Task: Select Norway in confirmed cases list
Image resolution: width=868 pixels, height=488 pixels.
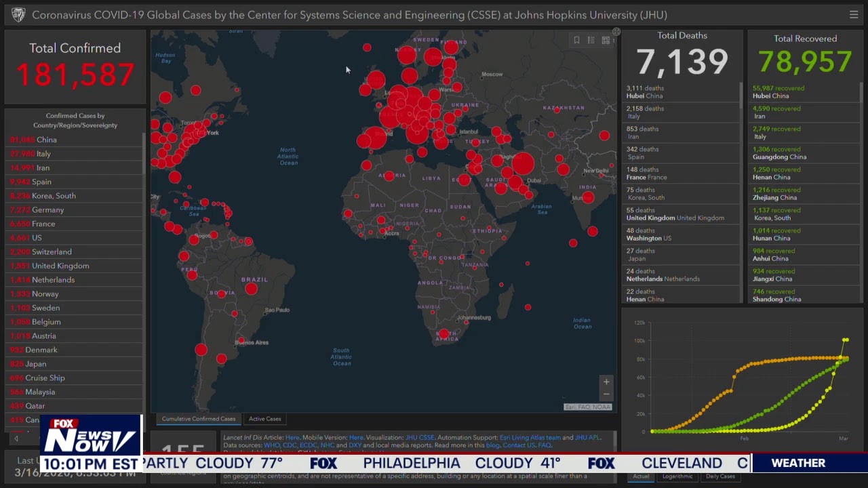Action: pyautogui.click(x=75, y=294)
